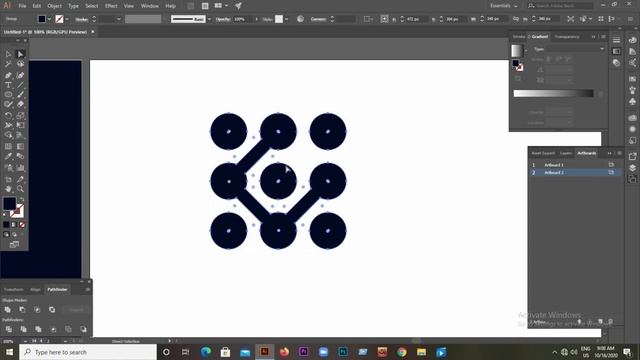Viewport: 640px width, 360px height.
Task: Open the graphic Style dropdown
Action: tap(287, 19)
